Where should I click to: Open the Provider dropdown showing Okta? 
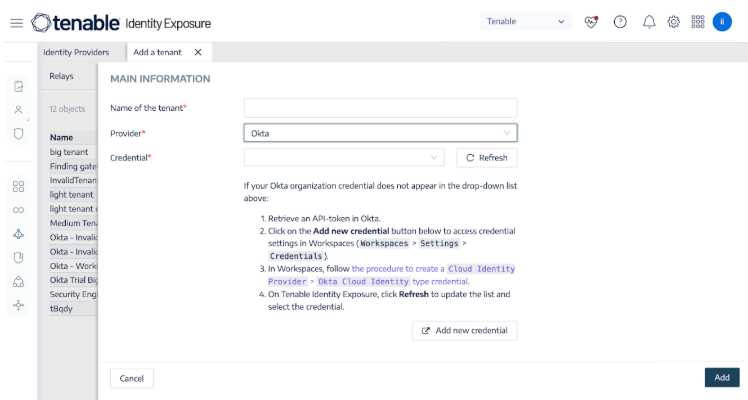click(381, 133)
